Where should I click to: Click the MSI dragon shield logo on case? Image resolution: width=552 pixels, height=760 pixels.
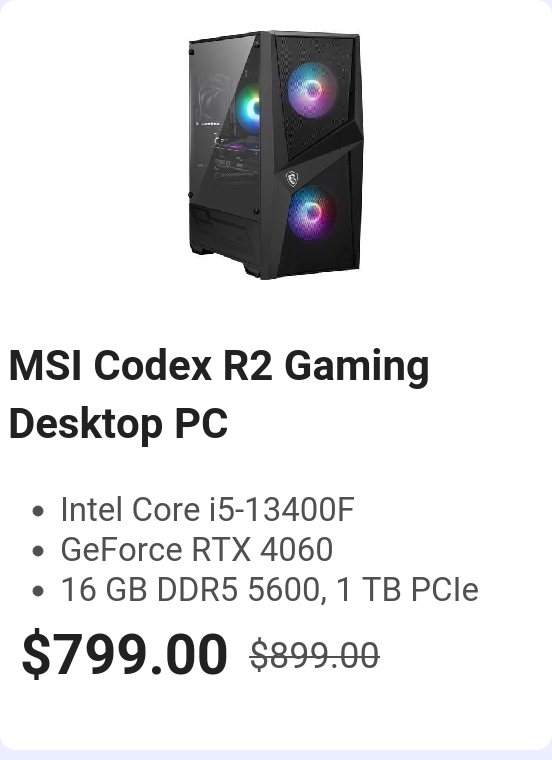pos(291,179)
